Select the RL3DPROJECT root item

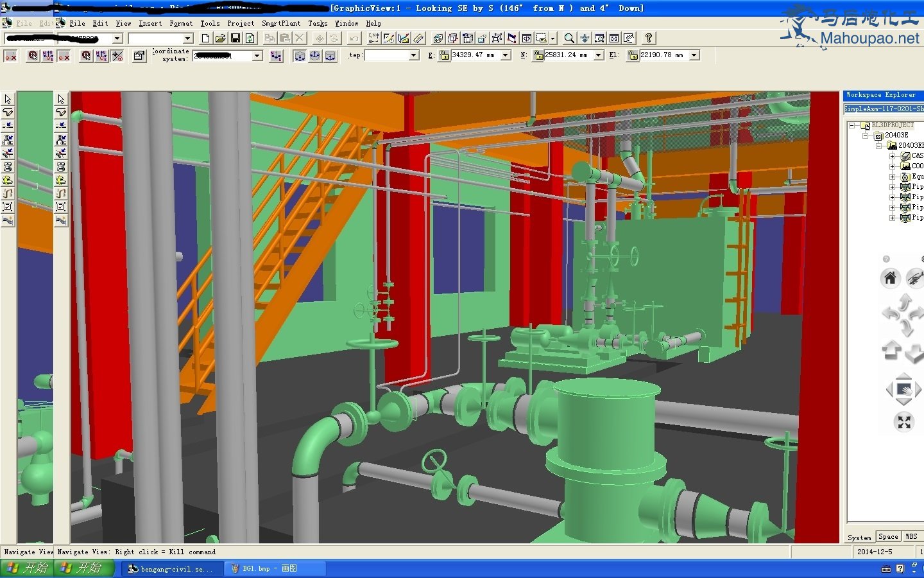pos(892,125)
